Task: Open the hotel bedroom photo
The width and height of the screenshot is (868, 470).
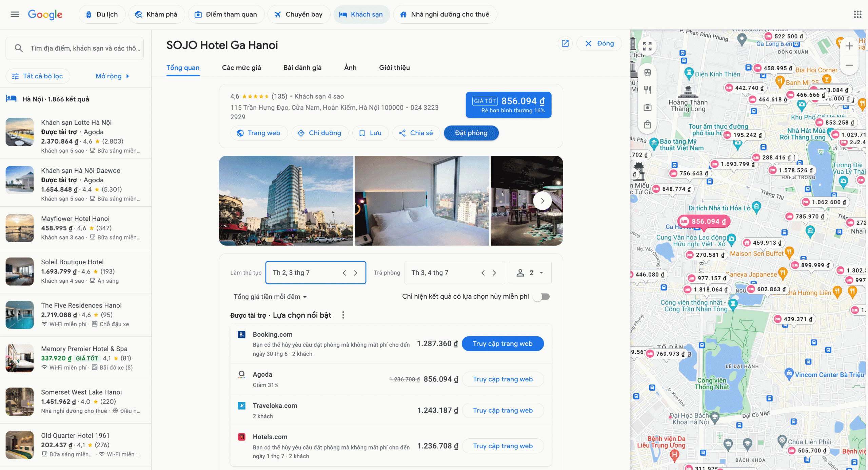Action: [422, 201]
